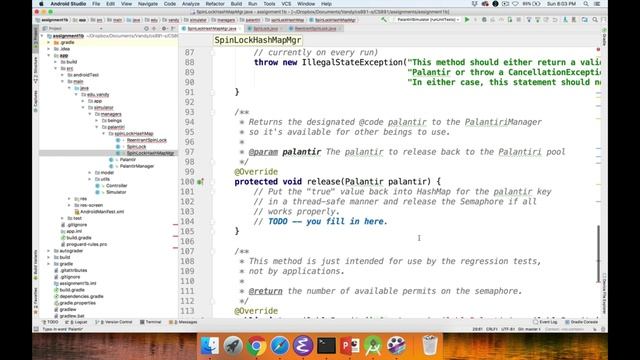
Task: Click the hide Project panel icon
Action: click(173, 29)
